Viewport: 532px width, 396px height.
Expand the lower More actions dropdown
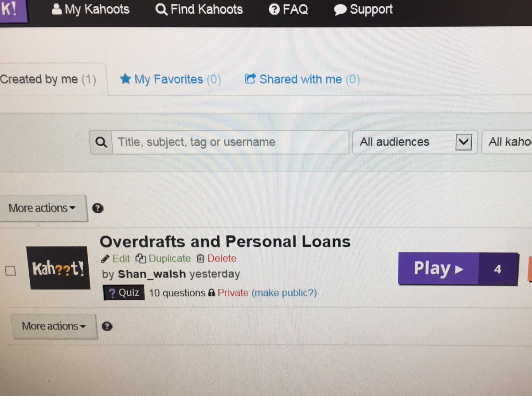[x=54, y=326]
